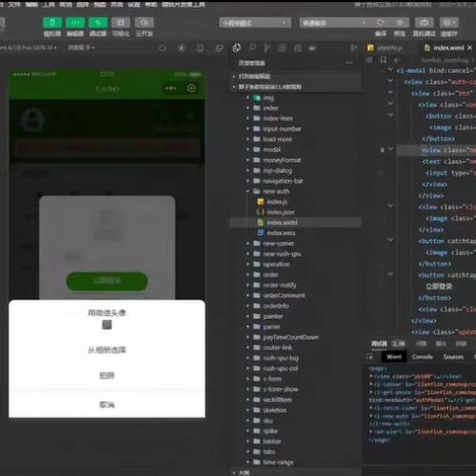
Task: Click 取消 in the action sheet
Action: pos(107,405)
